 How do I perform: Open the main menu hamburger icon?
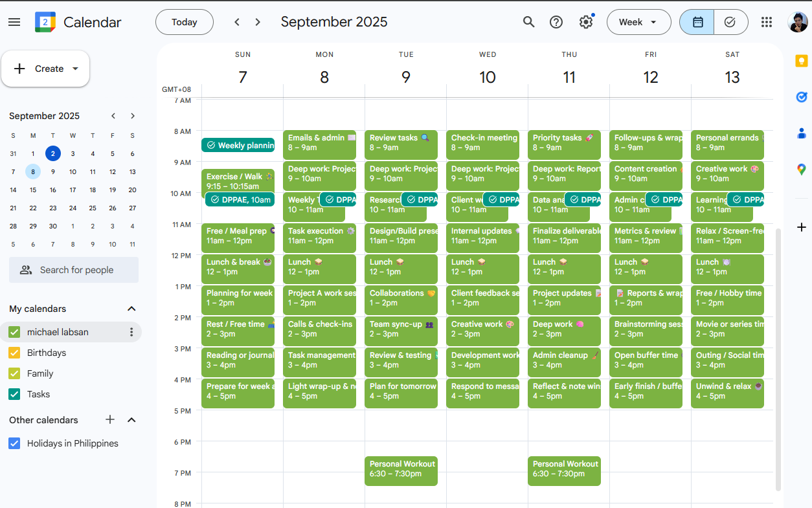click(14, 22)
